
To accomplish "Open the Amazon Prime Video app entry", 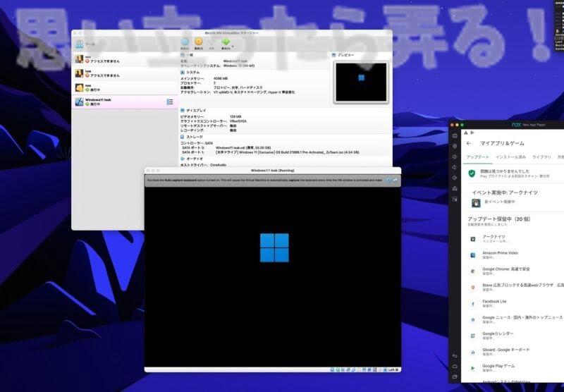I will [513, 255].
